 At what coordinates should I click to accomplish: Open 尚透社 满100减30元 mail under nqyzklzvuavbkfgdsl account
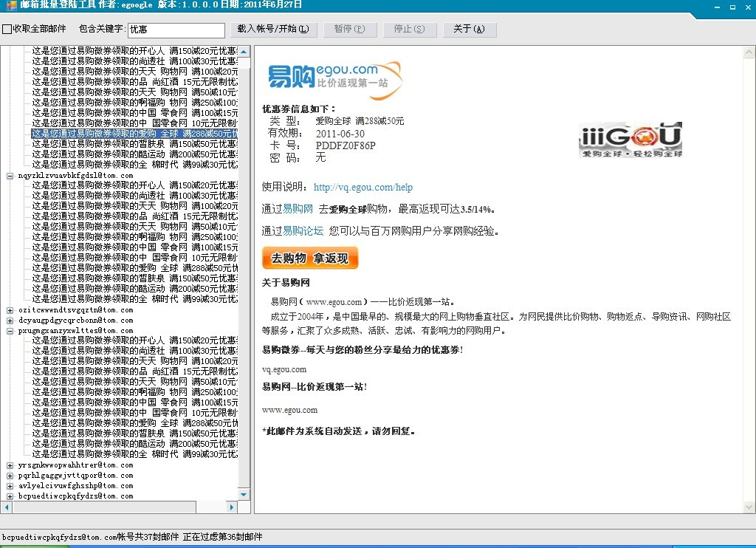point(134,196)
